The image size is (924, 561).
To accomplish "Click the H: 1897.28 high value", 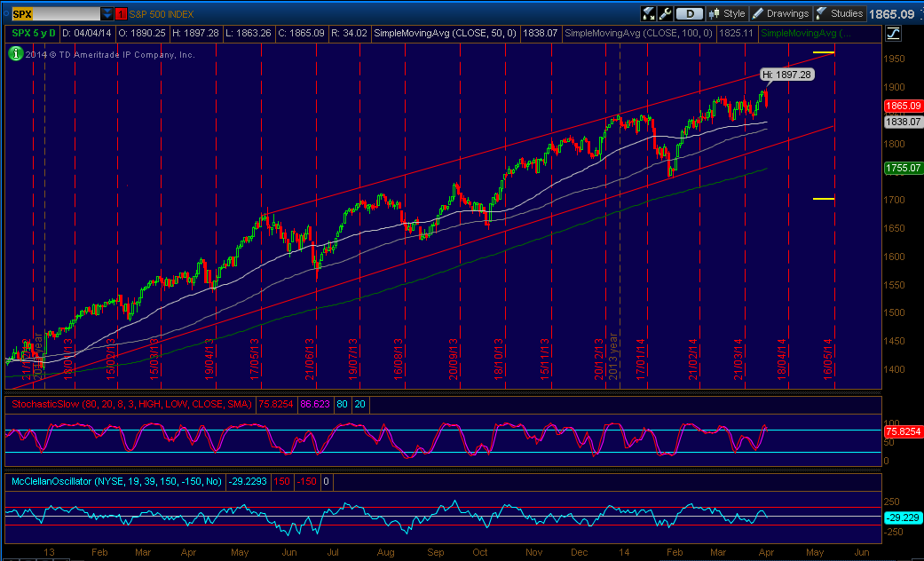I will (198, 34).
